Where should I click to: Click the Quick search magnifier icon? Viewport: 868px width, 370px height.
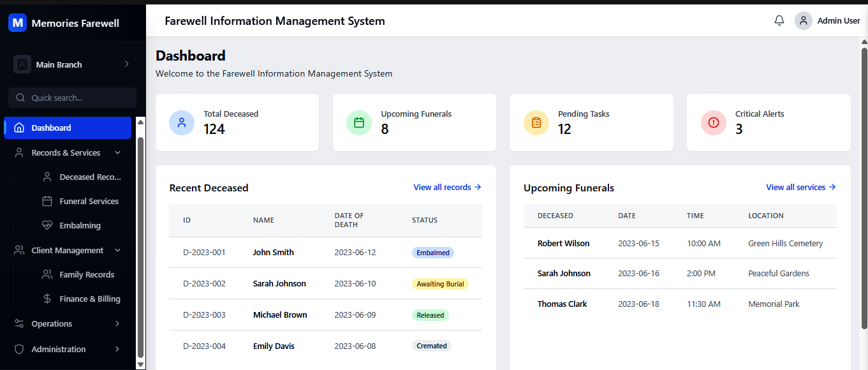click(20, 98)
